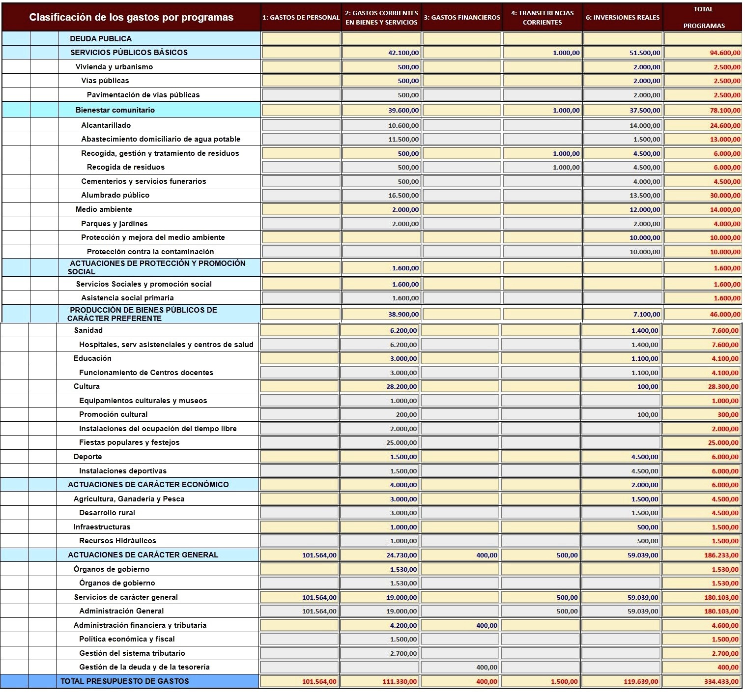Click the 'Total Presupuesto de Gastos' row label
Viewport: 745px width, 700px height.
click(x=124, y=681)
